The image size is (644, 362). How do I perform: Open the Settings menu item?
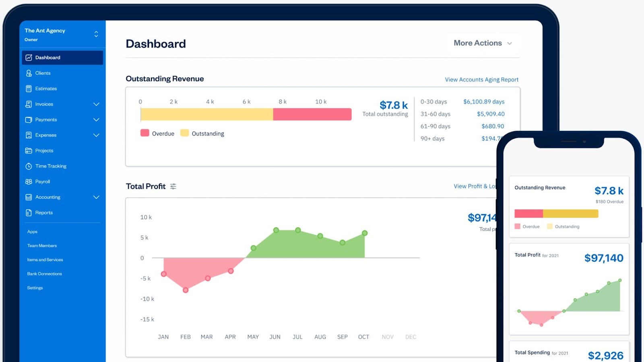click(35, 288)
